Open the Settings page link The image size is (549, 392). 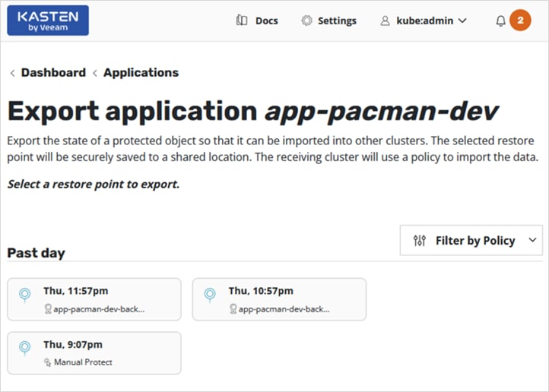[x=337, y=21]
